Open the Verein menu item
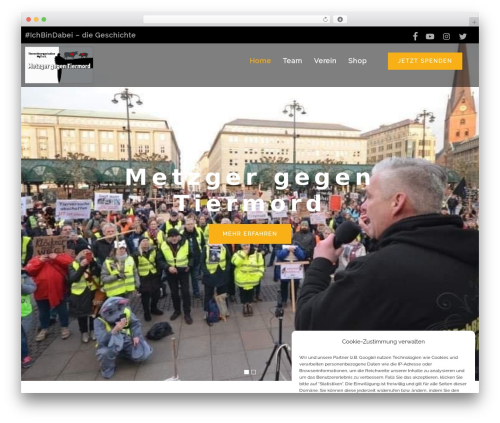 (x=325, y=61)
